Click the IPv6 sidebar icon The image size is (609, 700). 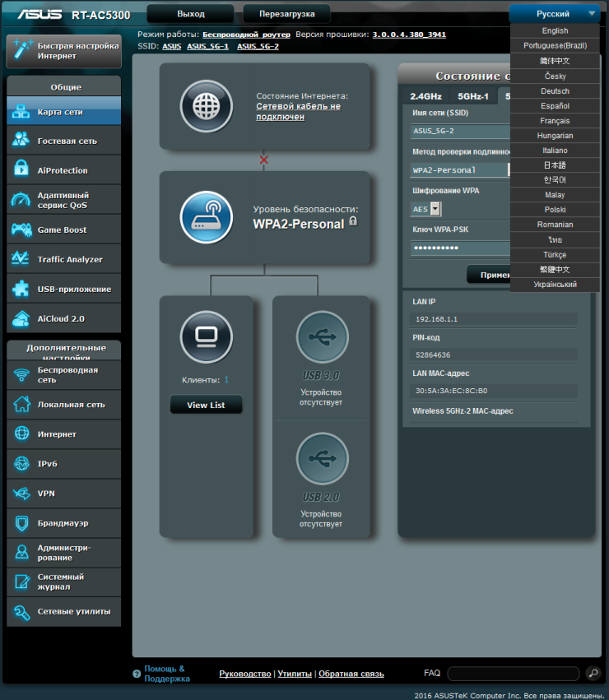21,463
